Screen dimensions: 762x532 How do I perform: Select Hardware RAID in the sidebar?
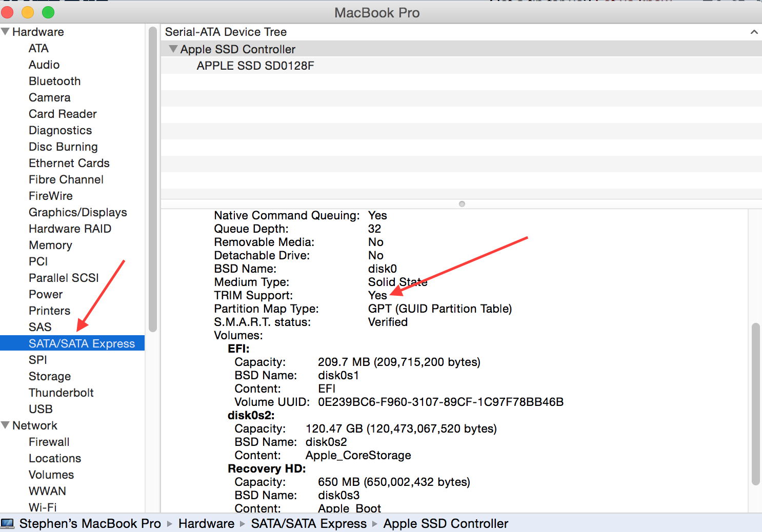70,229
